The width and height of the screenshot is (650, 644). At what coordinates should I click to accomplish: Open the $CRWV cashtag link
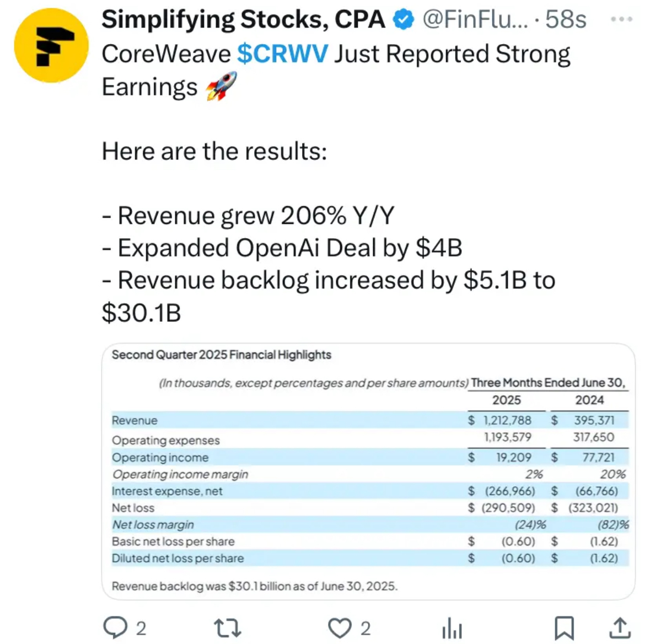coord(283,54)
